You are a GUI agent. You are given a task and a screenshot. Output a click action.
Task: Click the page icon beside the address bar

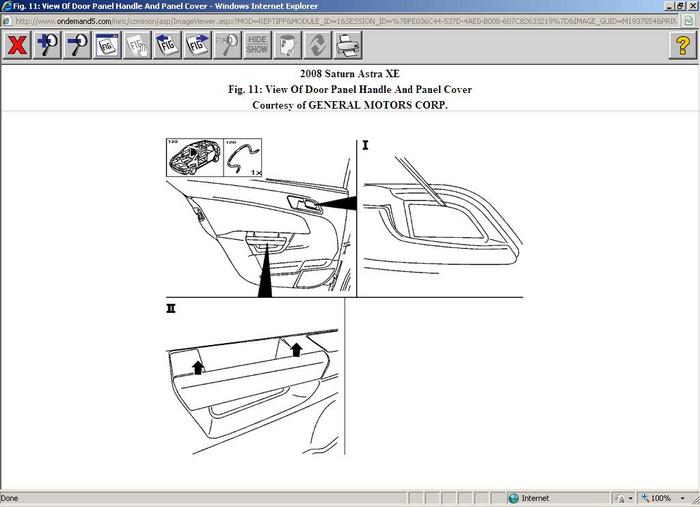689,21
